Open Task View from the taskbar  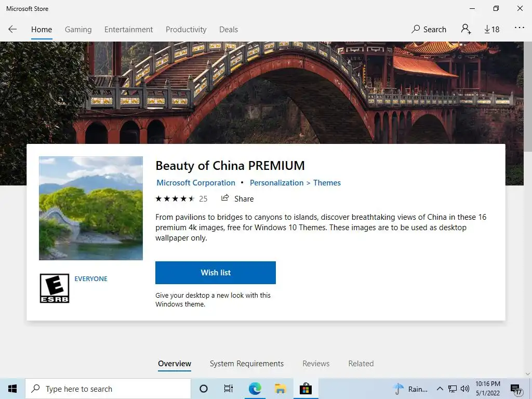pyautogui.click(x=229, y=389)
